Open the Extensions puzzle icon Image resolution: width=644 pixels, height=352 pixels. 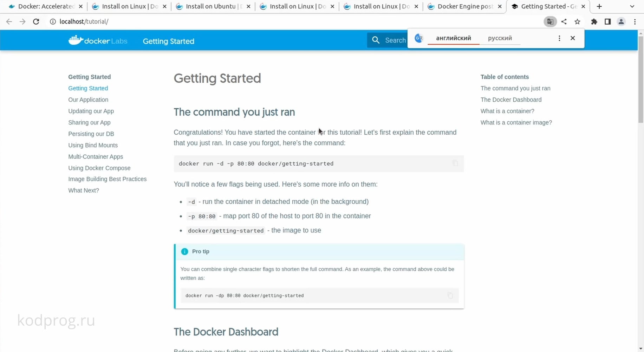(594, 21)
